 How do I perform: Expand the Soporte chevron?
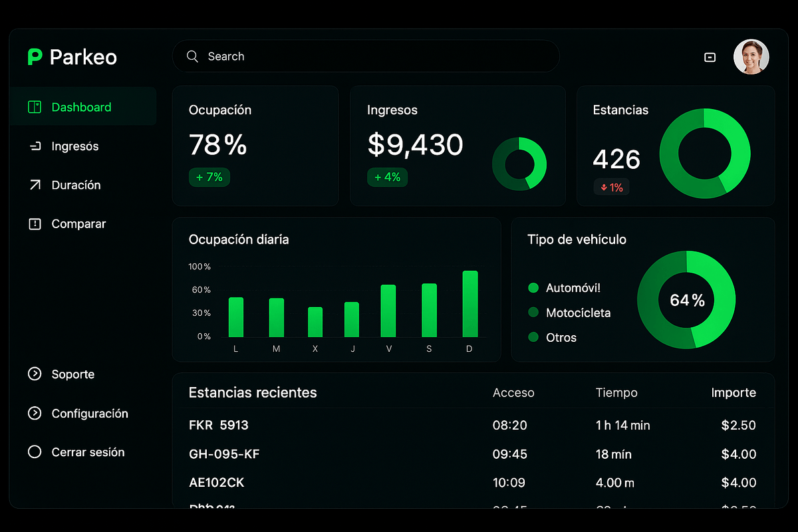(33, 374)
